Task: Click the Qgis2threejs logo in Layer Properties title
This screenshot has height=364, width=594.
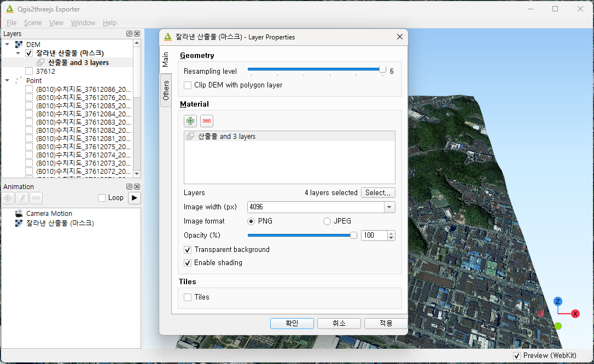Action: coord(168,37)
